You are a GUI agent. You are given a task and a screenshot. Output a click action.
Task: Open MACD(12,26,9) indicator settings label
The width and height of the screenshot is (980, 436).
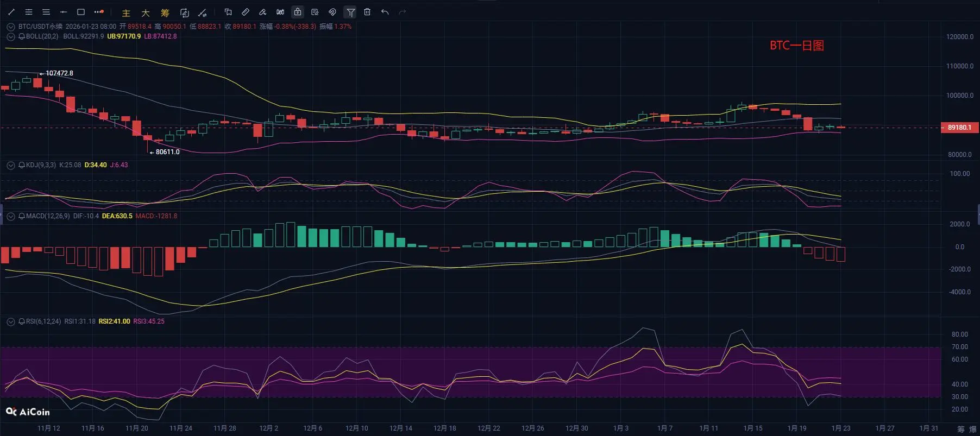point(48,216)
